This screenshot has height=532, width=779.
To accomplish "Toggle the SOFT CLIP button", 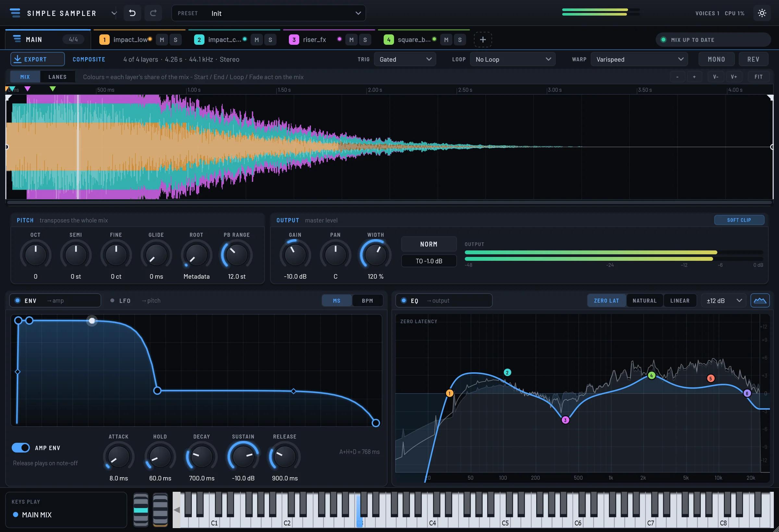I will tap(739, 220).
